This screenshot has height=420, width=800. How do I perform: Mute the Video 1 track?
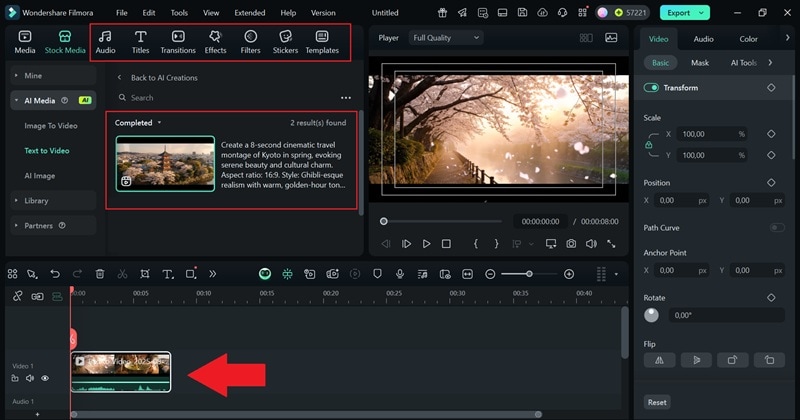[x=30, y=378]
